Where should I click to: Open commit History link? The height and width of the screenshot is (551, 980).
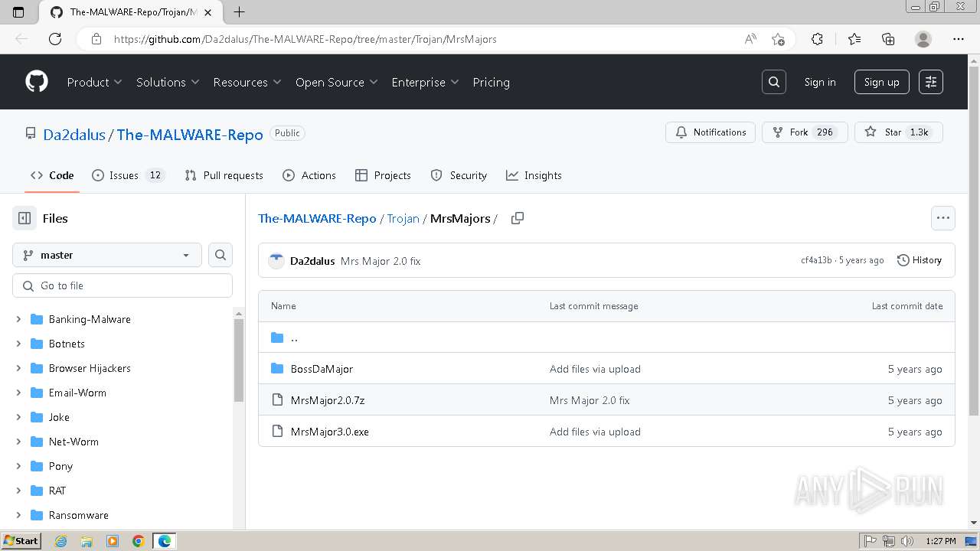(919, 260)
